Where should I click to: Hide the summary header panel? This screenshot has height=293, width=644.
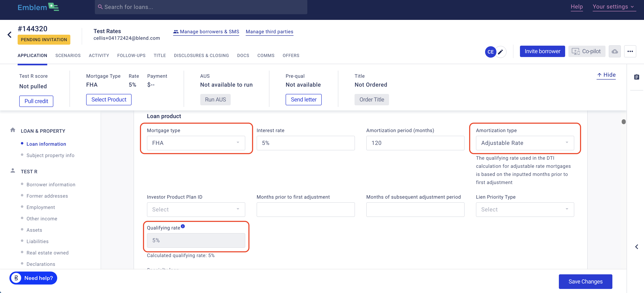click(606, 75)
